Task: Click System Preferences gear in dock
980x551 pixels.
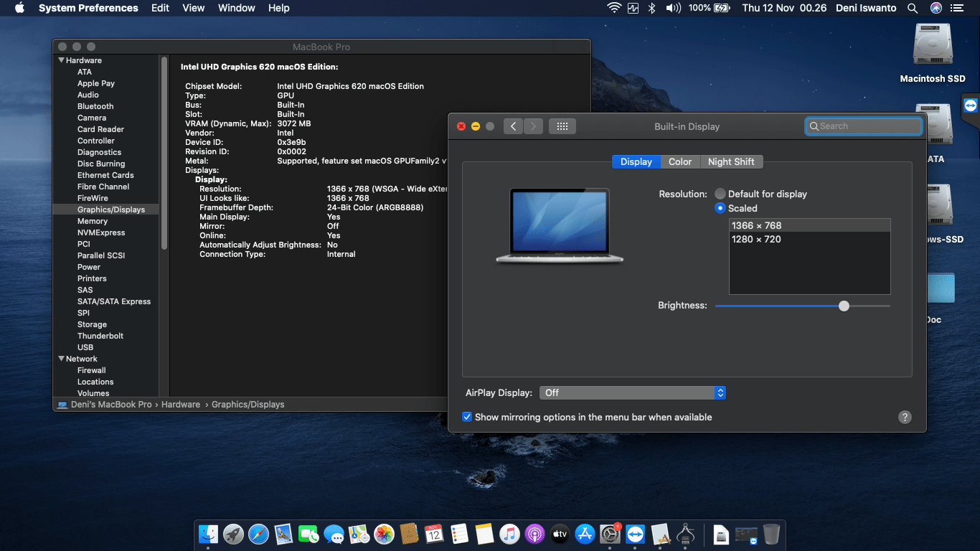Action: pos(610,534)
